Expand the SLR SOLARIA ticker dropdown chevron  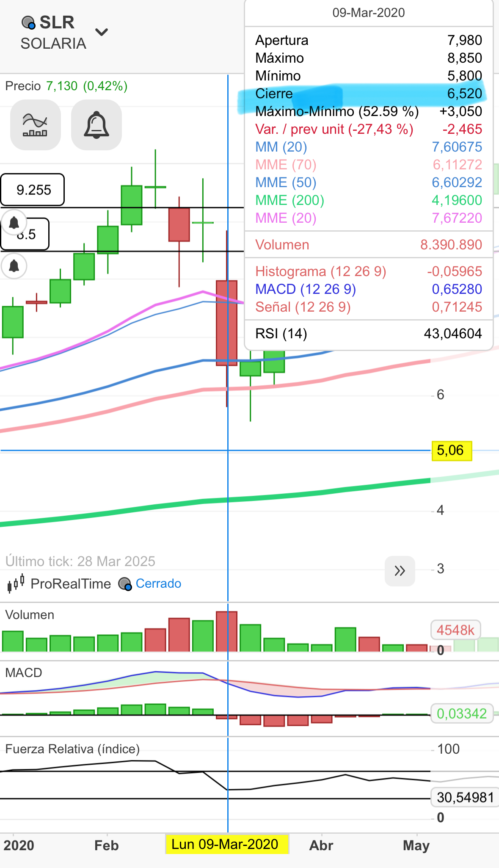coord(102,32)
